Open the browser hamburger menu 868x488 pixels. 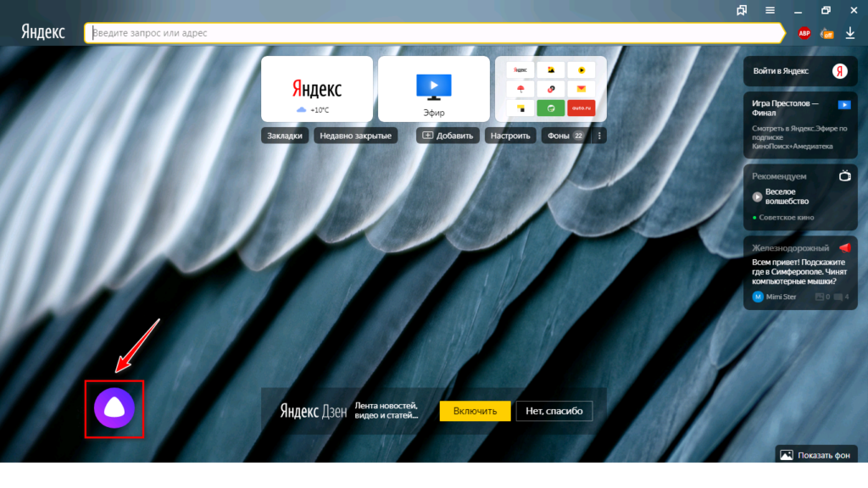point(770,10)
